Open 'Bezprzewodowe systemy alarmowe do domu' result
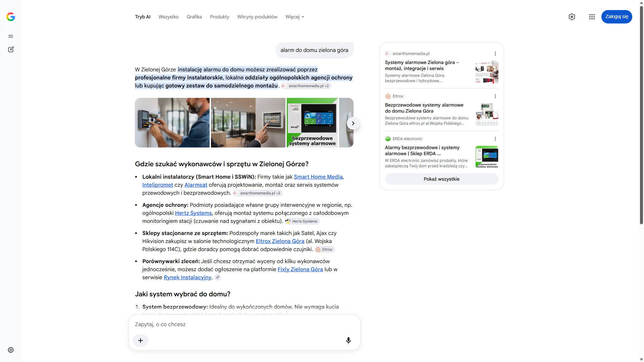The image size is (644, 362). point(424,108)
